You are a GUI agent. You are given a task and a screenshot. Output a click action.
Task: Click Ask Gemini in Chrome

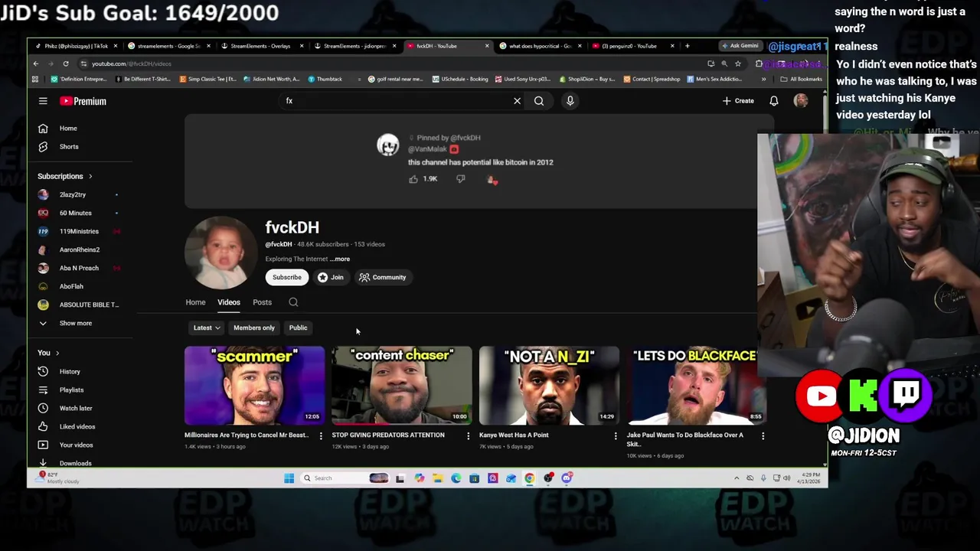(x=739, y=46)
